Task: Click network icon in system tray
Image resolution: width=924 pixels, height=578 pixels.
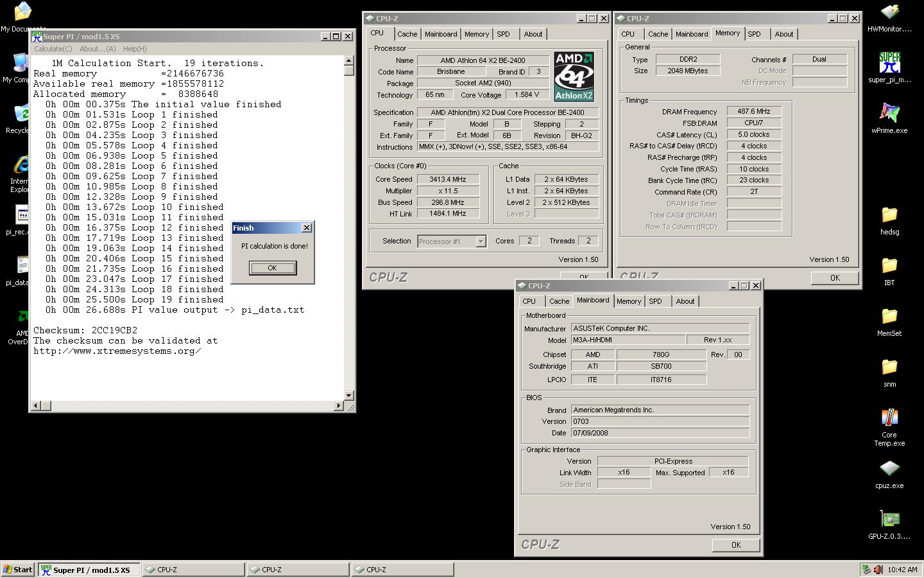Action: [866, 570]
